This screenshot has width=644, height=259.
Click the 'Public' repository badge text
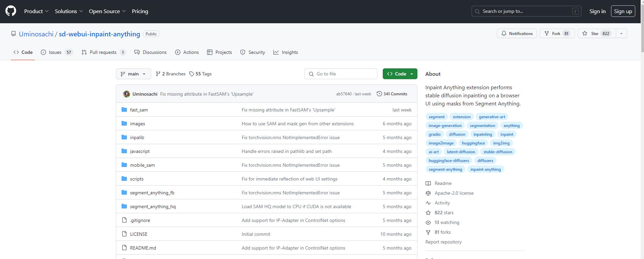[151, 34]
